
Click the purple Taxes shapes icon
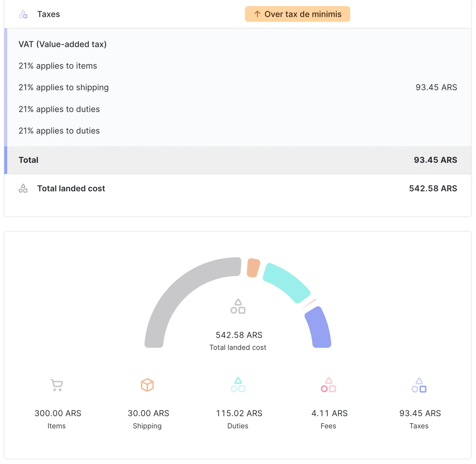point(419,385)
